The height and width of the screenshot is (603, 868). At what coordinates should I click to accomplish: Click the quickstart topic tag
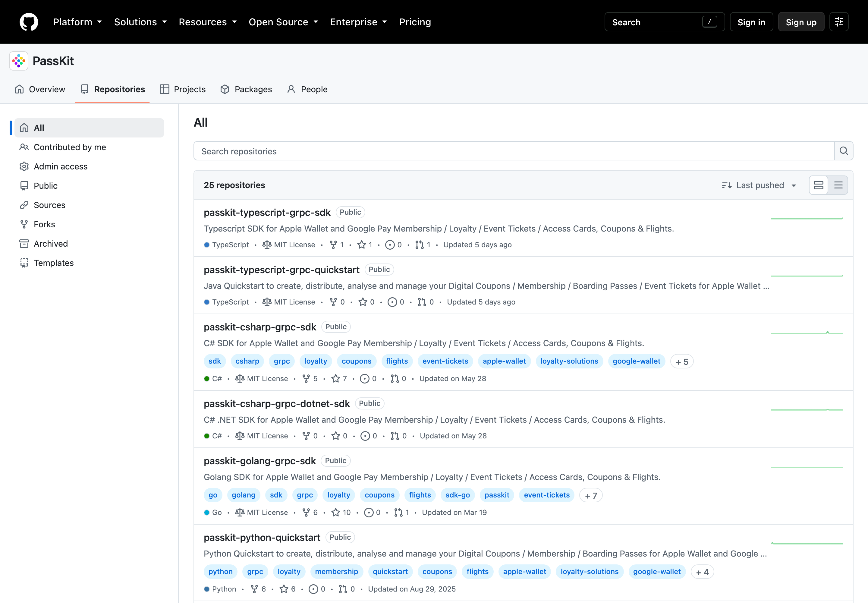coord(390,572)
